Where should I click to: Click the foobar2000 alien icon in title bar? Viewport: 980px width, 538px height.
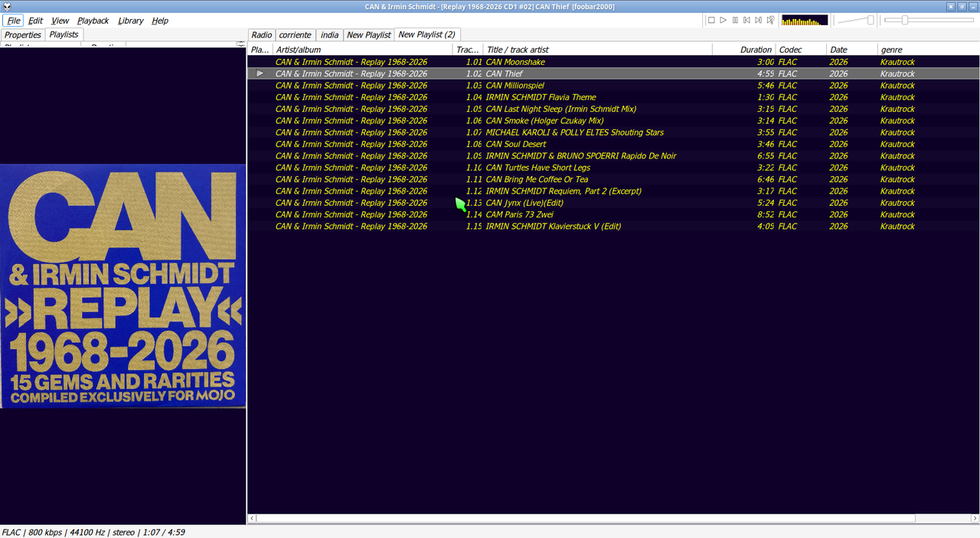click(7, 6)
